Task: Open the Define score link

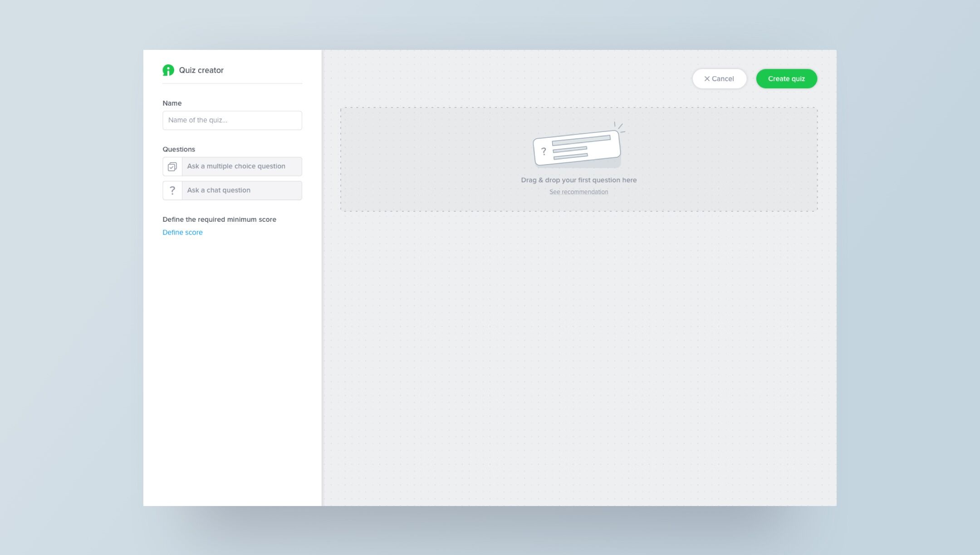Action: 182,233
